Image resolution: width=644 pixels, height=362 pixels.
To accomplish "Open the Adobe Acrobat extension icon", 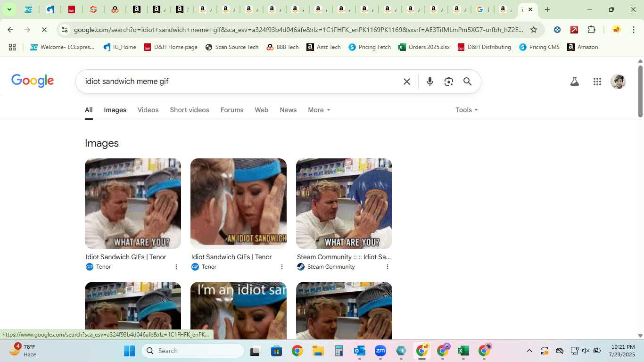I will click(574, 30).
